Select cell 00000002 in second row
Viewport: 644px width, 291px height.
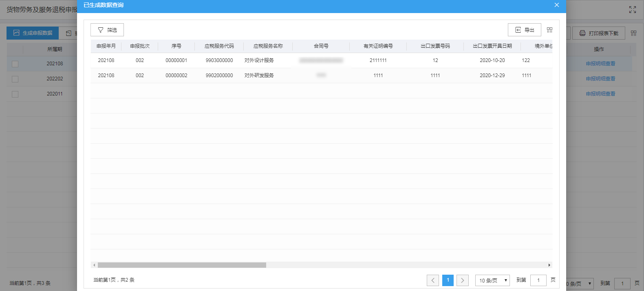pyautogui.click(x=176, y=76)
